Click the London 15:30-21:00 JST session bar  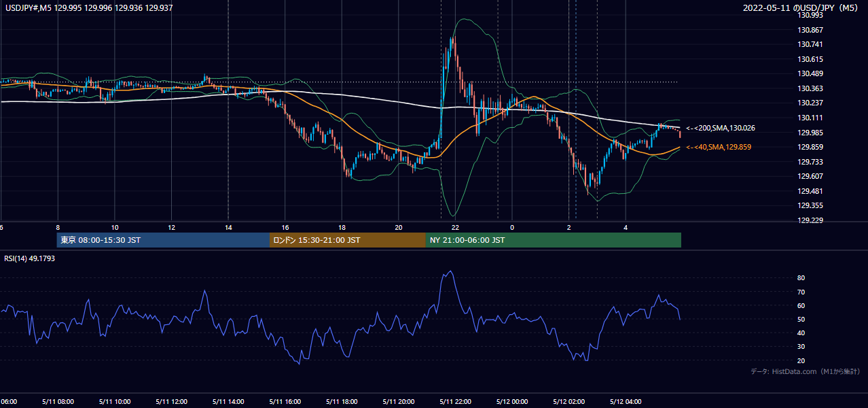click(348, 240)
